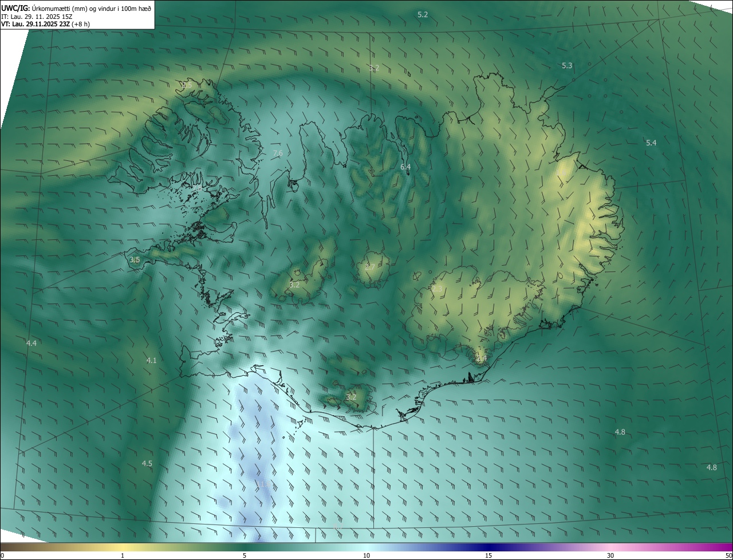Click the legend tick label 50
The image size is (733, 560).
coord(728,555)
